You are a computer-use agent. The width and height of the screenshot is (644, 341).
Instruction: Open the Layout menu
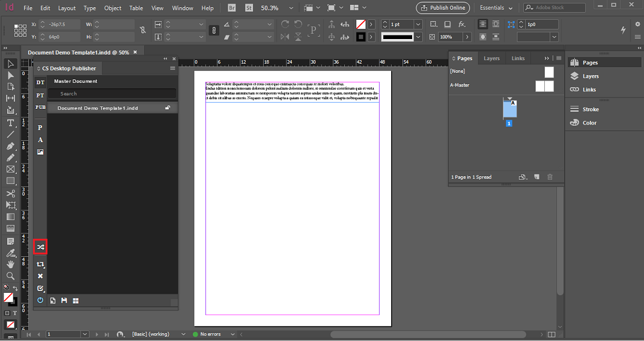(x=67, y=8)
